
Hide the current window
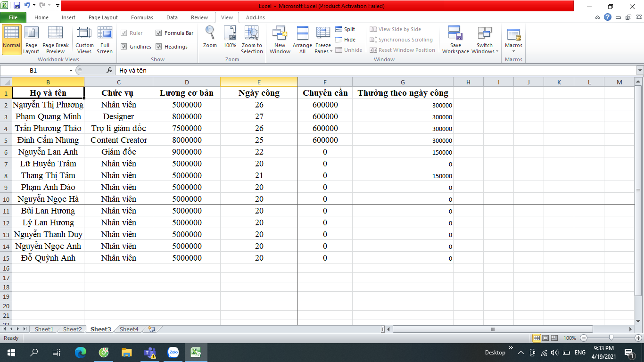pyautogui.click(x=345, y=40)
